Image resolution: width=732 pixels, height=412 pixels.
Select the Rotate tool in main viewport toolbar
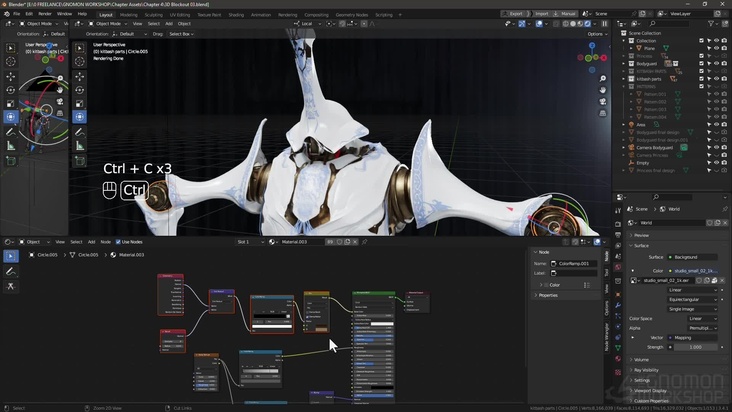pyautogui.click(x=80, y=90)
